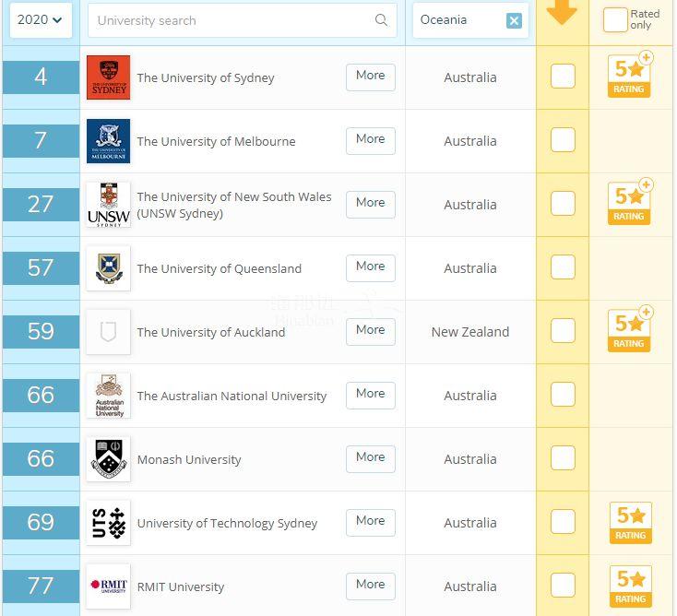The image size is (677, 616).
Task: Click the search magnifier icon
Action: click(381, 20)
